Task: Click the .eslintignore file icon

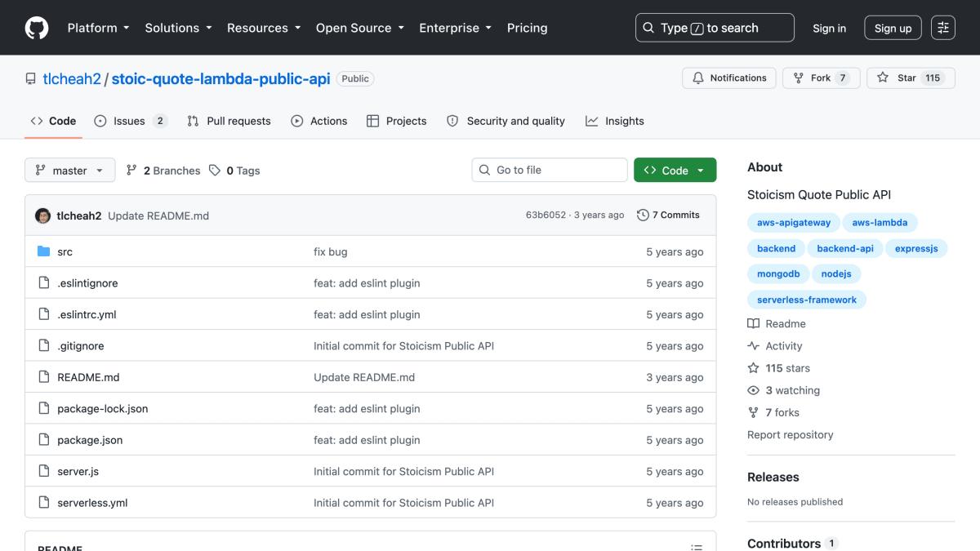Action: [x=44, y=283]
